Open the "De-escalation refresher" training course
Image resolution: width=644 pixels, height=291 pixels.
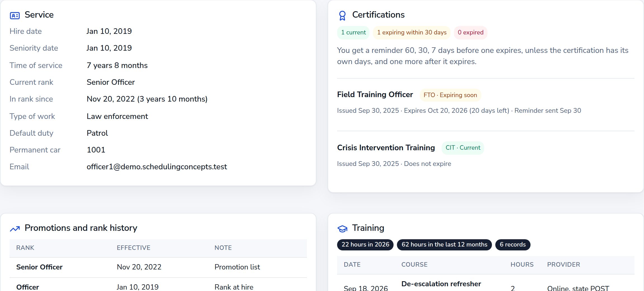[x=441, y=284]
